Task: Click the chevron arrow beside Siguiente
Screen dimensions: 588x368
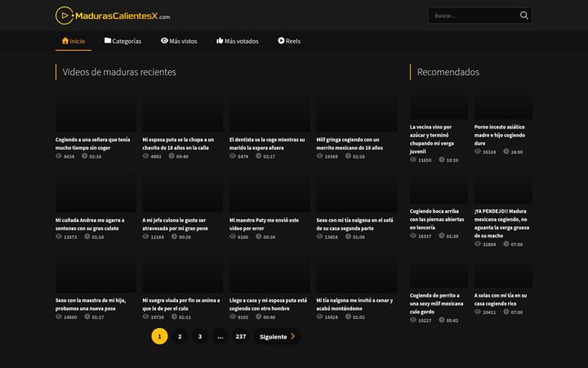Action: [x=293, y=336]
